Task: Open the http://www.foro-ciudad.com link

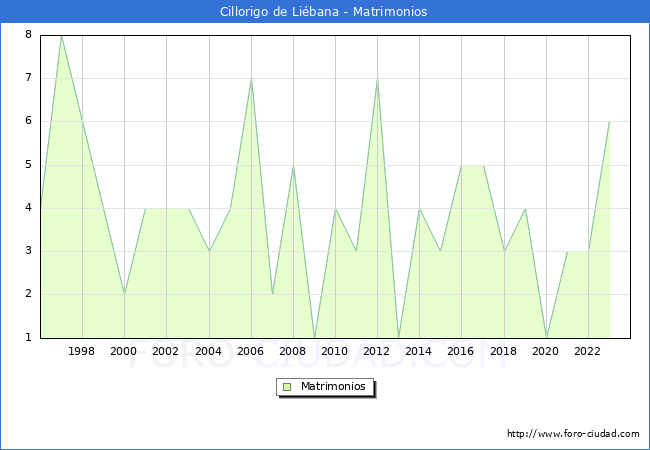Action: [573, 434]
